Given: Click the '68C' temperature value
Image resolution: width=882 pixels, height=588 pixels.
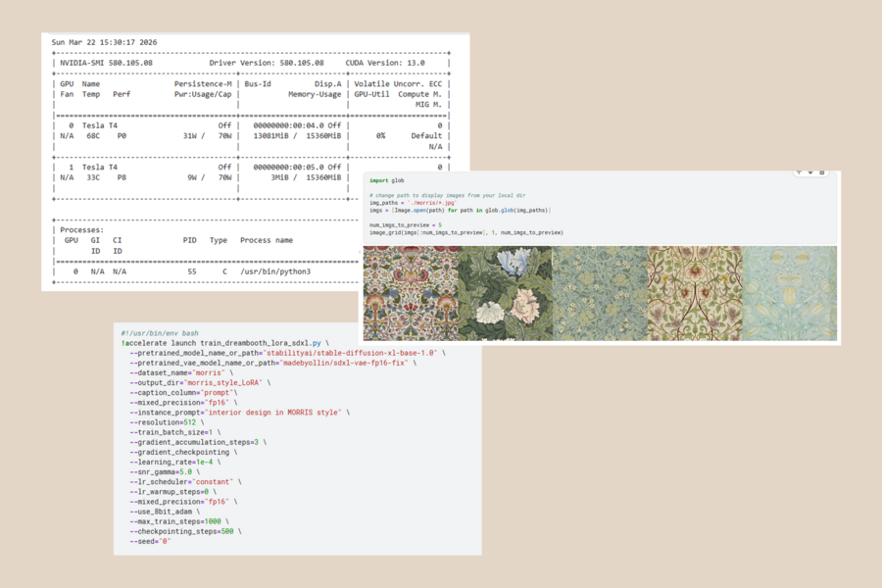Looking at the screenshot, I should point(93,136).
